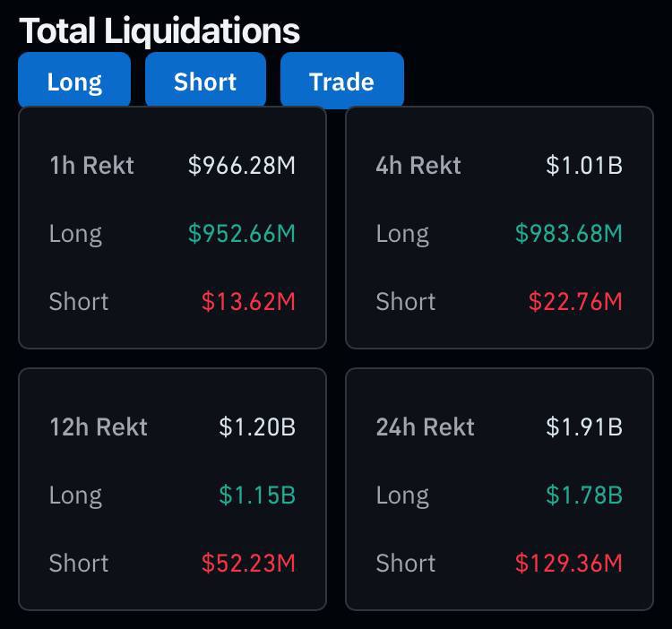Click the $1.91B daily total
The image size is (672, 629).
[584, 427]
